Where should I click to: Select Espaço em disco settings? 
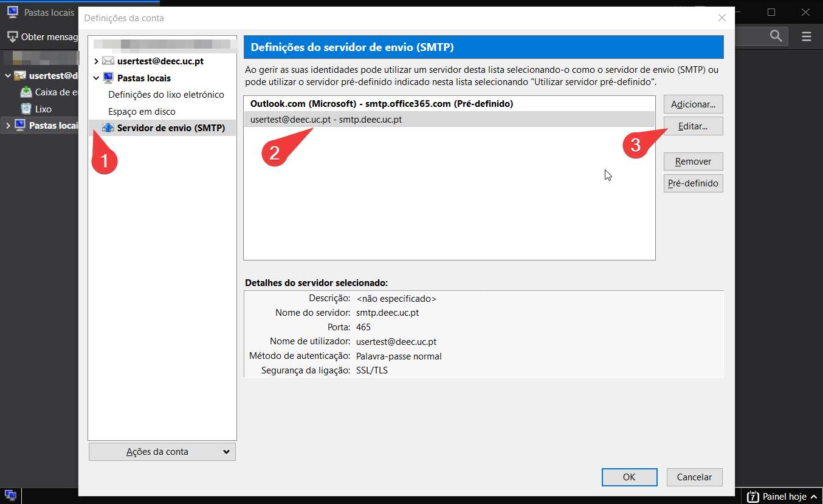142,112
